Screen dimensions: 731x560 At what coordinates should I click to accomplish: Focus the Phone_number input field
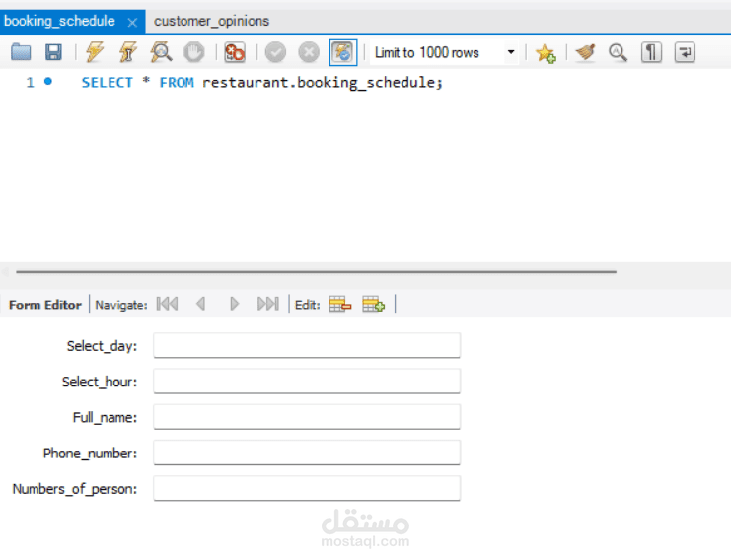(x=307, y=453)
